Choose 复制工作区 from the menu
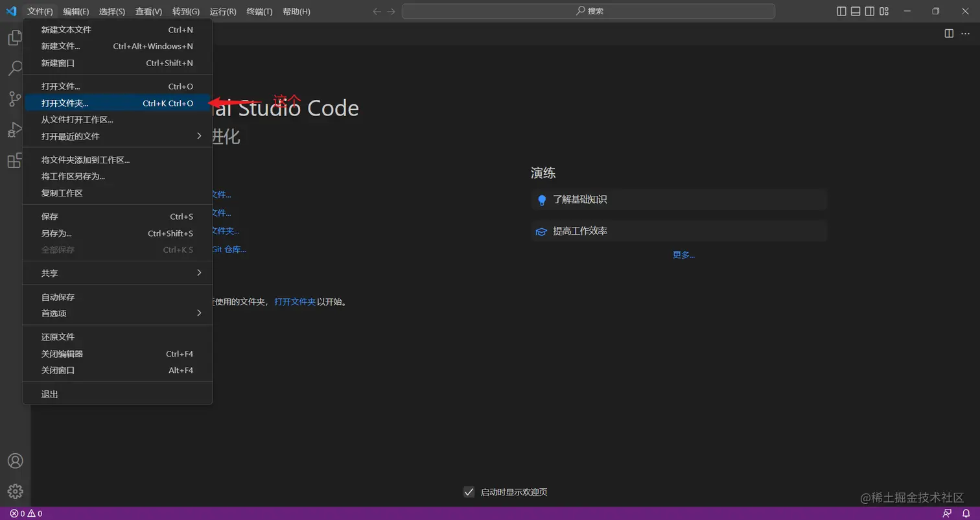 [x=117, y=193]
